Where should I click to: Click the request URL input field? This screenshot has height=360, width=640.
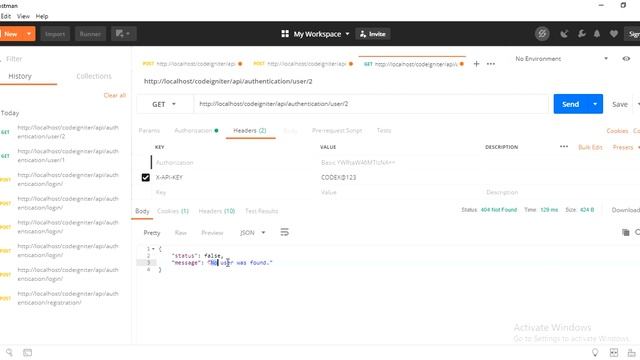(371, 104)
